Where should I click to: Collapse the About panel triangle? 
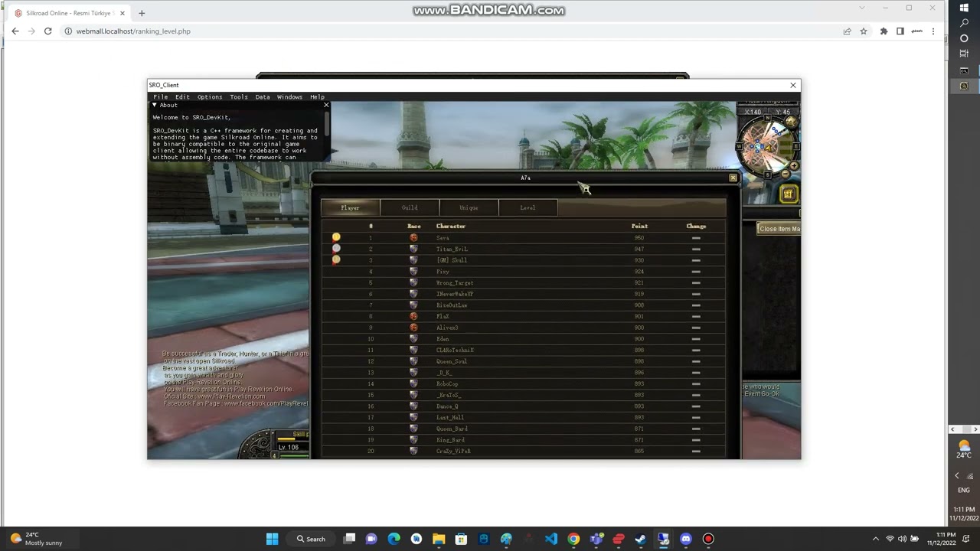pos(154,105)
